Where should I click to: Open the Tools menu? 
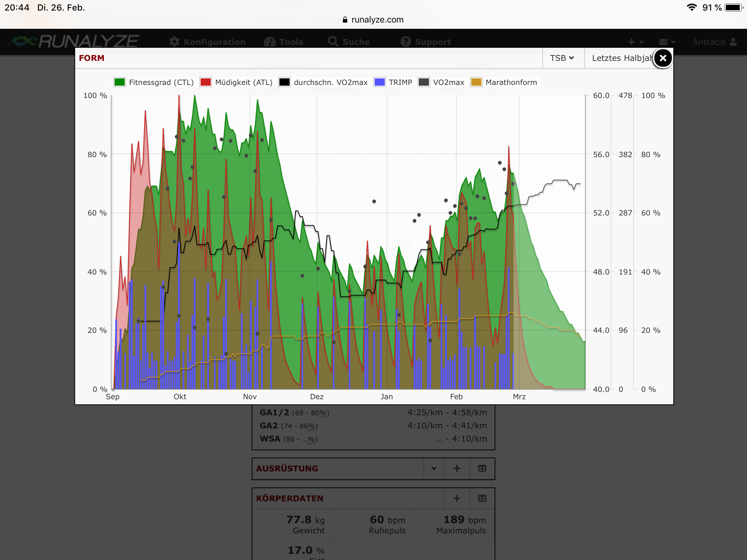(x=284, y=42)
